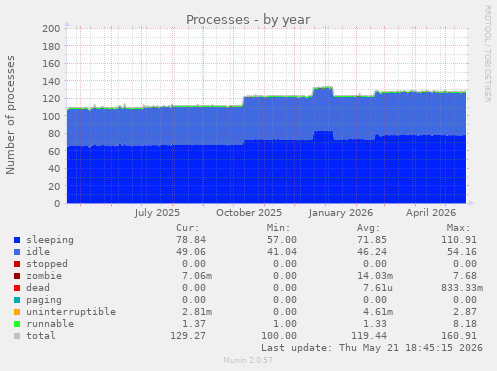497x371 pixels.
Task: Click total current value 129.27
Action: [188, 336]
